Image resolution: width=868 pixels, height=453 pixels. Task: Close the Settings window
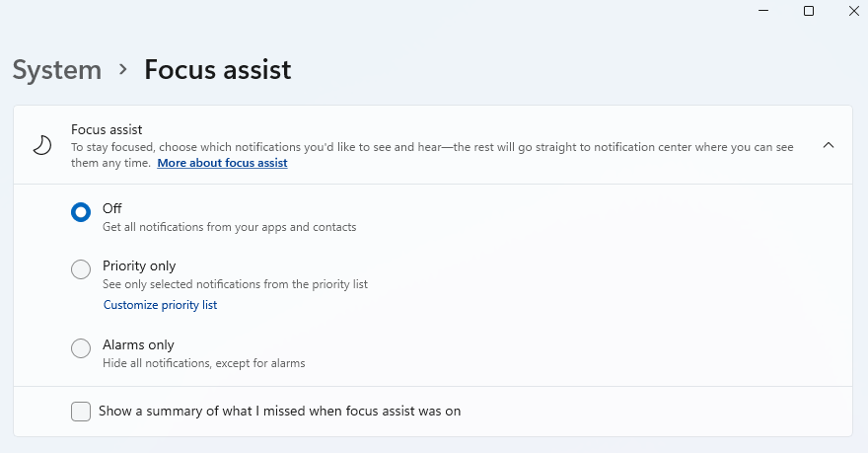pos(853,11)
